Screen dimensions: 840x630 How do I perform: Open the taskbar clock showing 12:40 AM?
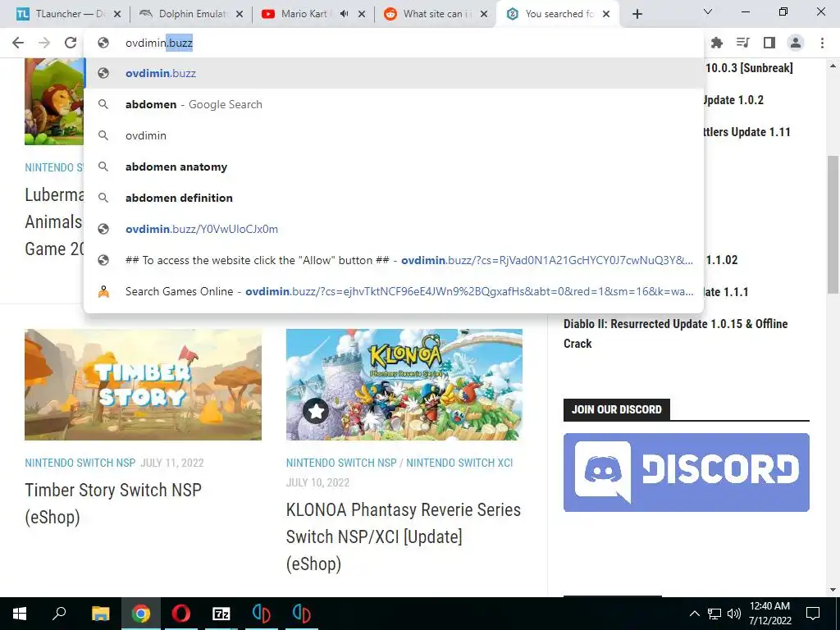click(769, 614)
